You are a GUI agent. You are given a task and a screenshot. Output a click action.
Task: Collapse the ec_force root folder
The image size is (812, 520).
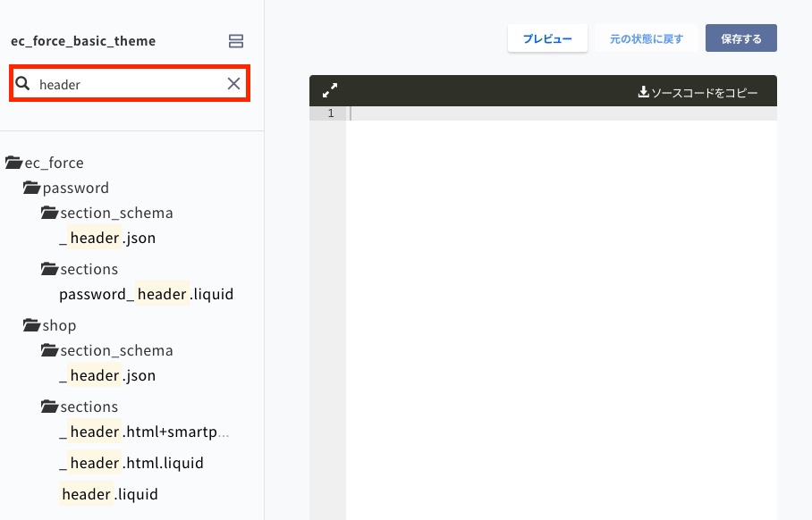[x=45, y=163]
